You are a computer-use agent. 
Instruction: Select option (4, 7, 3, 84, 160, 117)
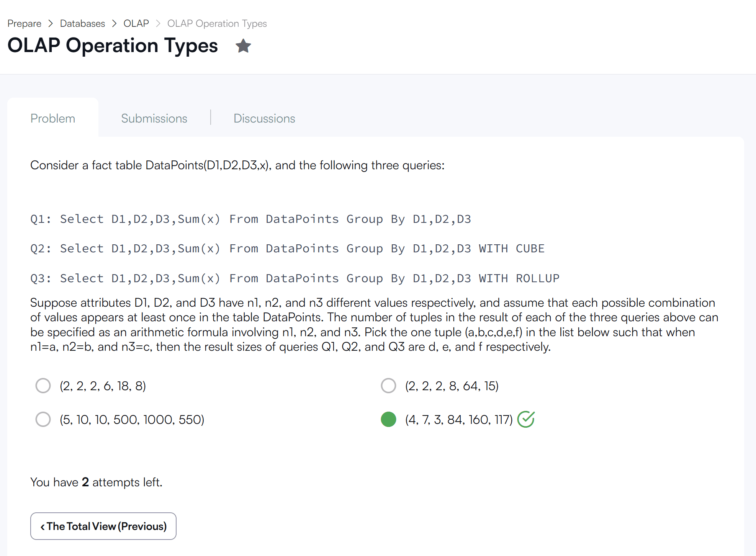point(388,419)
